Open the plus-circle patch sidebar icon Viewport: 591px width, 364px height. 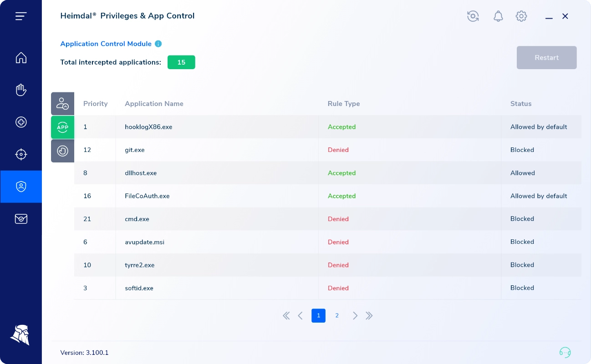pos(21,122)
